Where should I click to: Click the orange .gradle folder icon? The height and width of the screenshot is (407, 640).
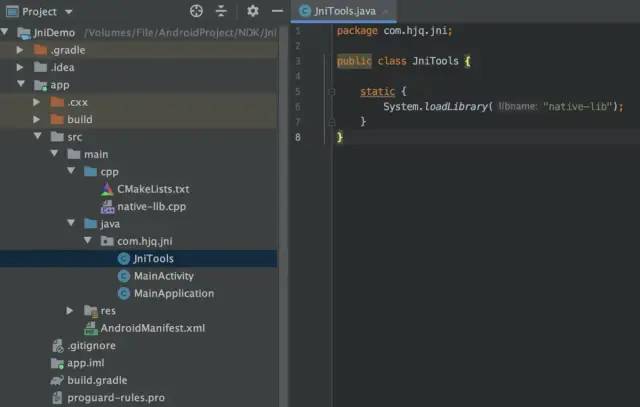coord(40,50)
